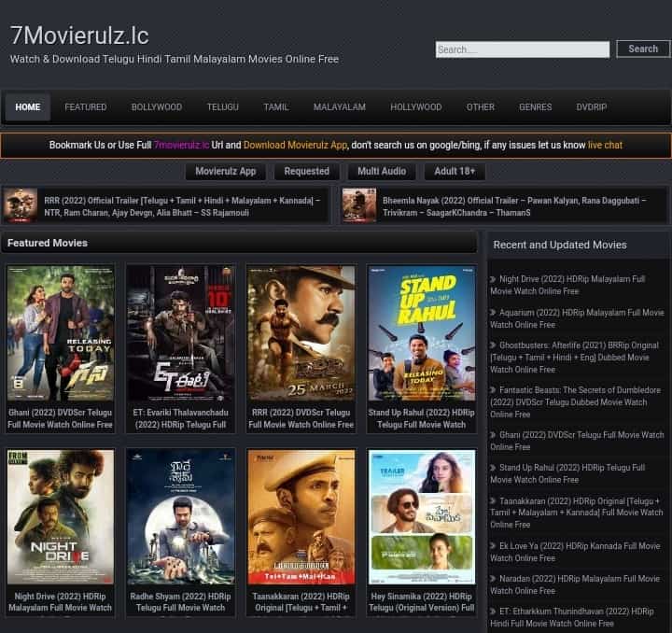Open the Bheemla Nayak trailer thumbnail
The height and width of the screenshot is (633, 672).
click(359, 205)
